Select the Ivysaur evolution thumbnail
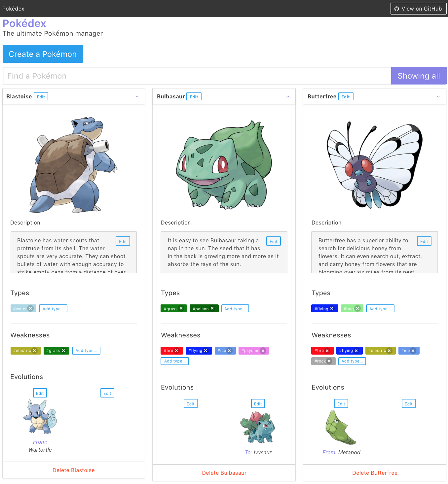This screenshot has width=448, height=484. (258, 427)
